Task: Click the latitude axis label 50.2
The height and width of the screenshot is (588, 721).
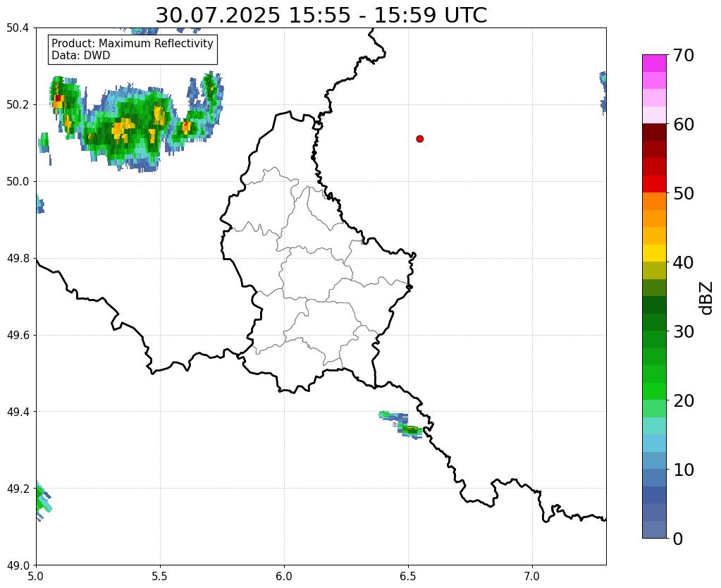Action: tap(18, 105)
